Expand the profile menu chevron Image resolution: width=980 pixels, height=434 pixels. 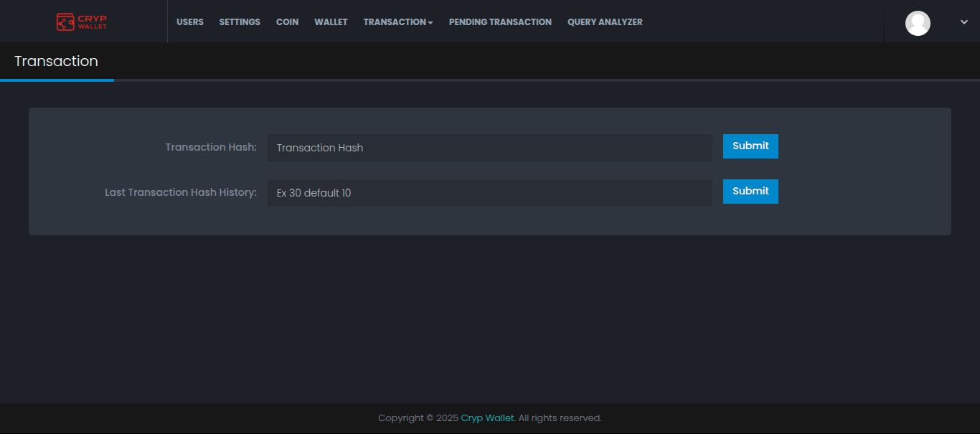(963, 22)
